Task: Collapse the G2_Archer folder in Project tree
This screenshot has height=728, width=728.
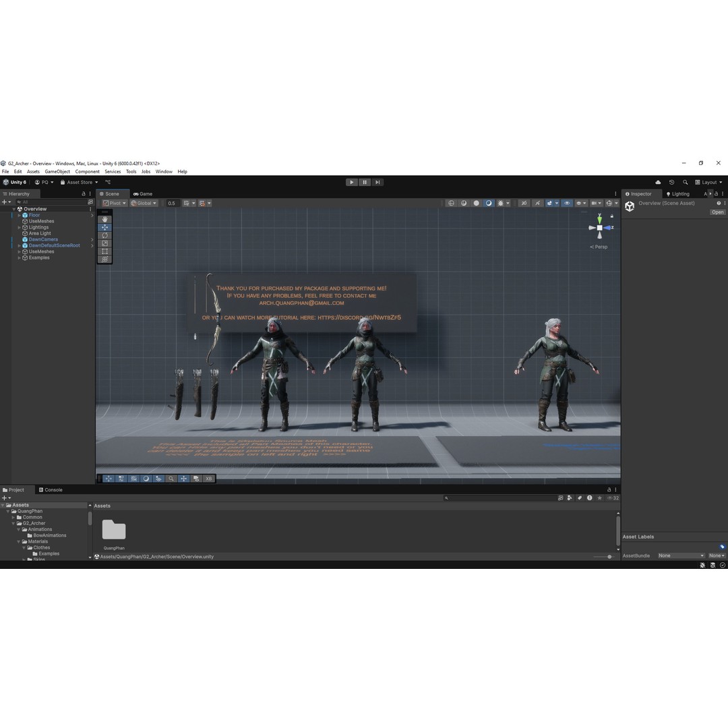Action: [x=13, y=523]
